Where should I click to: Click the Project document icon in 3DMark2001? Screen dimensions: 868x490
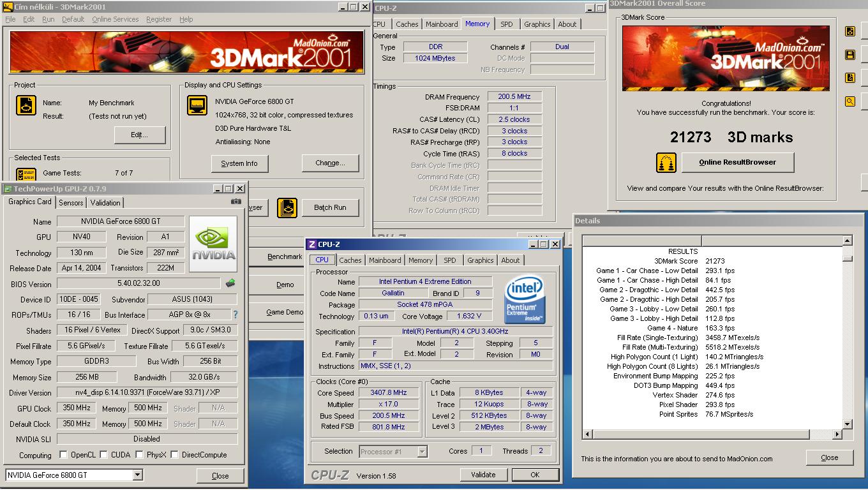[26, 106]
